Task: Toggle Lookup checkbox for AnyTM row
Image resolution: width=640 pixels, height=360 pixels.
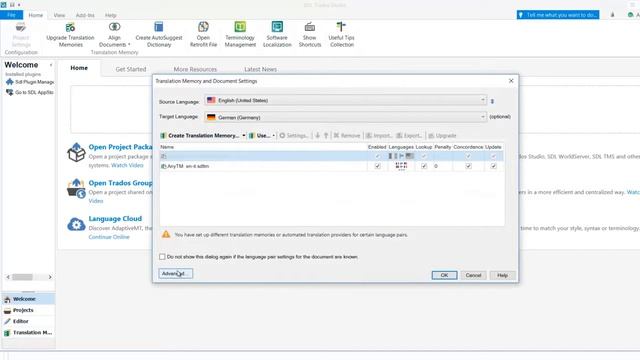Action: pyautogui.click(x=424, y=166)
